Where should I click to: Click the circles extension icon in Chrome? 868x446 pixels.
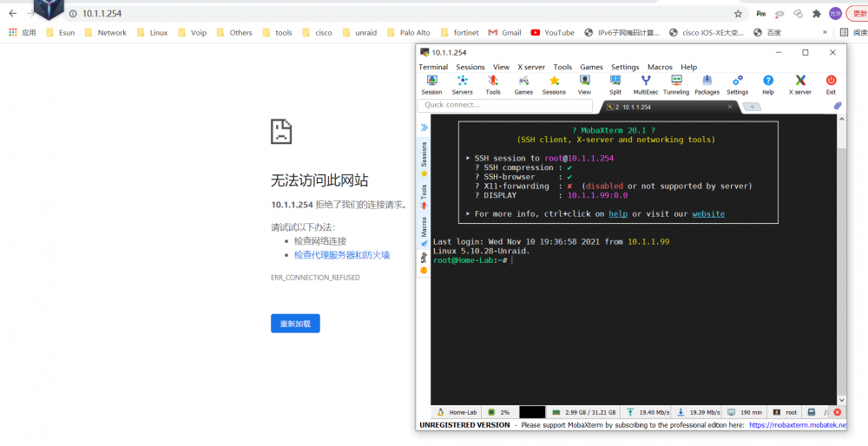(798, 14)
